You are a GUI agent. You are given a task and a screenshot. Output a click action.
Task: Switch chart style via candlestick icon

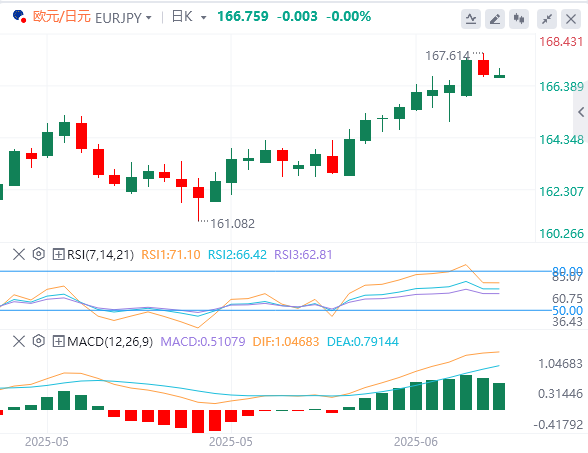519,19
